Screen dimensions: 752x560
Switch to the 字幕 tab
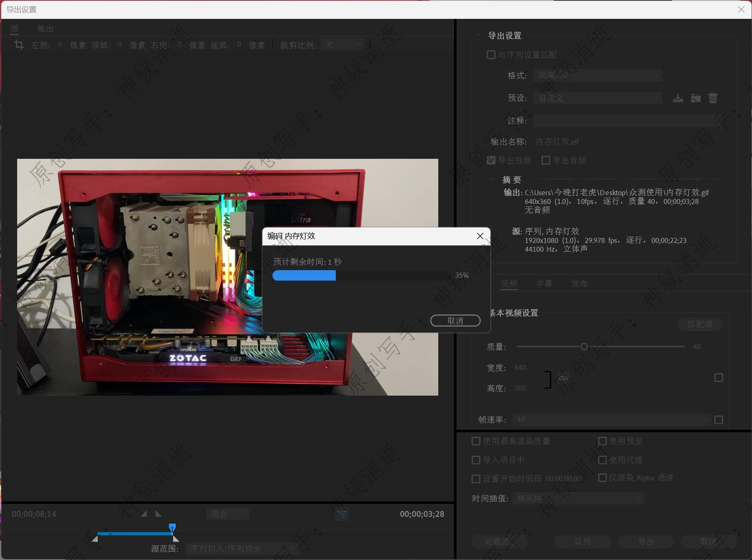point(544,284)
